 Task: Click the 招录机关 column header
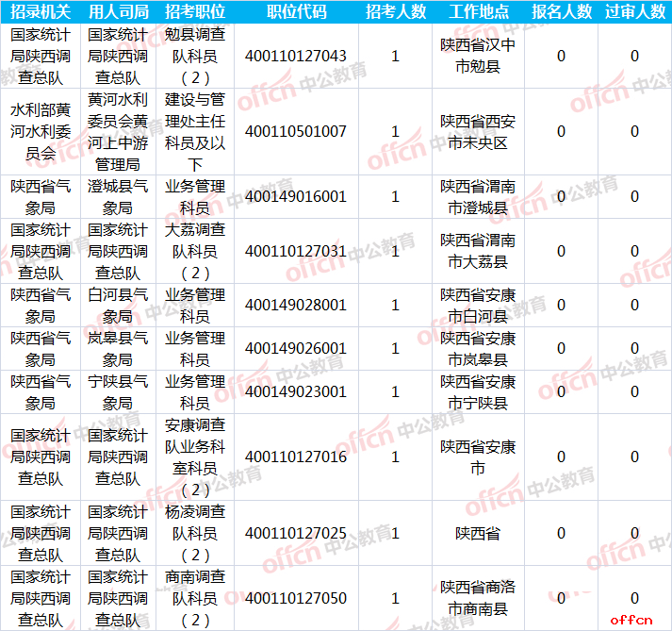[40, 12]
